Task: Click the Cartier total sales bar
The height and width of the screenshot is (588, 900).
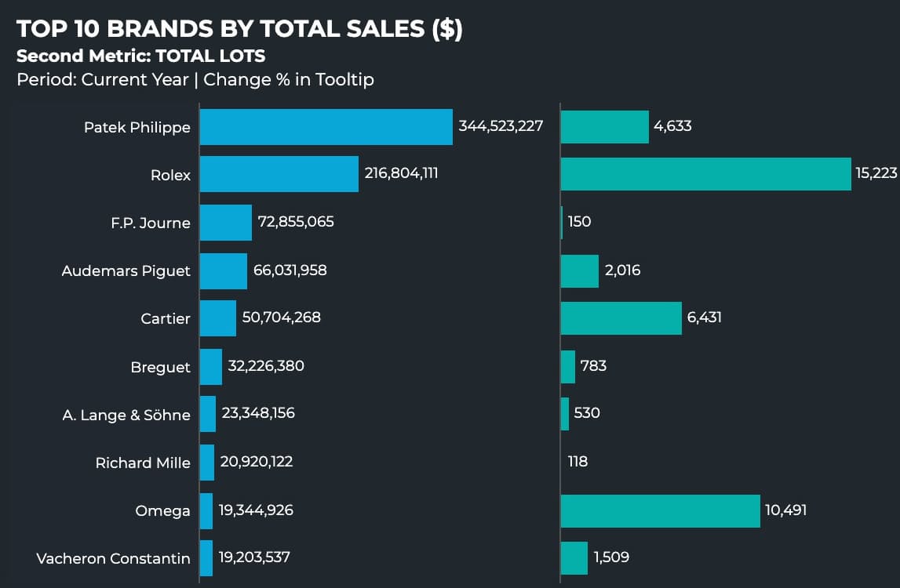Action: click(x=218, y=318)
